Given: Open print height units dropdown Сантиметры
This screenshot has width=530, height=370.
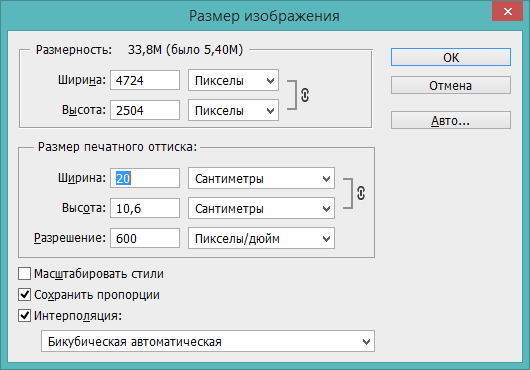Looking at the screenshot, I should coord(261,208).
